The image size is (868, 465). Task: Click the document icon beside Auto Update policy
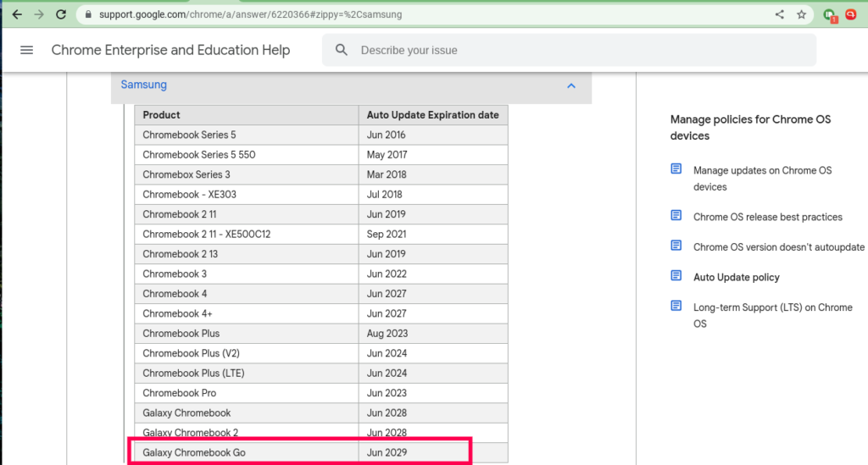coord(676,275)
